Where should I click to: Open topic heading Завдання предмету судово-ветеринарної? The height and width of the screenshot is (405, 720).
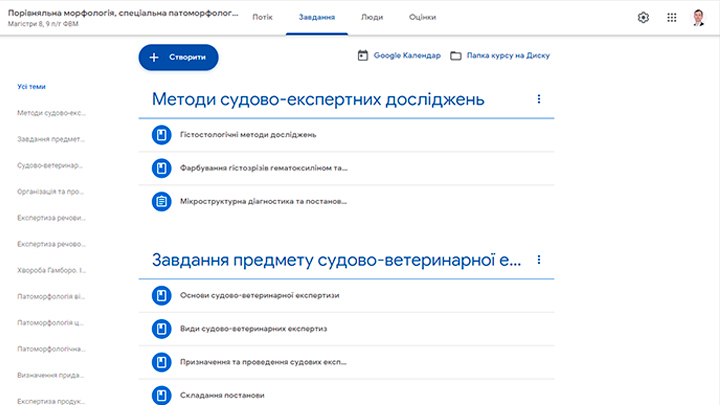coord(336,260)
